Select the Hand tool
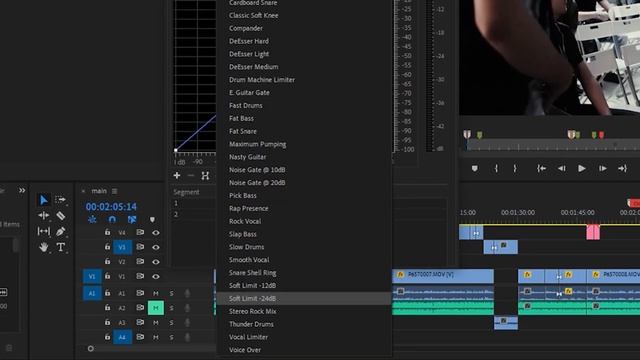Image resolution: width=640 pixels, height=360 pixels. click(43, 247)
